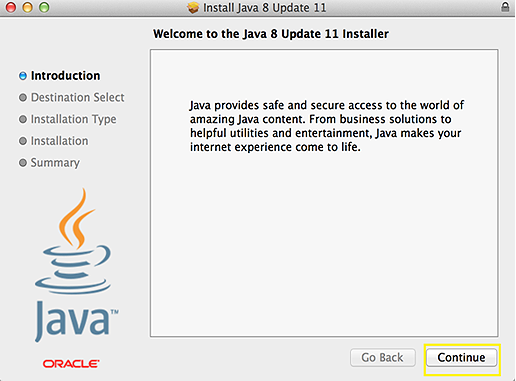Click the blue Introduction step bullet
Screen dimensions: 516x381
pos(23,76)
